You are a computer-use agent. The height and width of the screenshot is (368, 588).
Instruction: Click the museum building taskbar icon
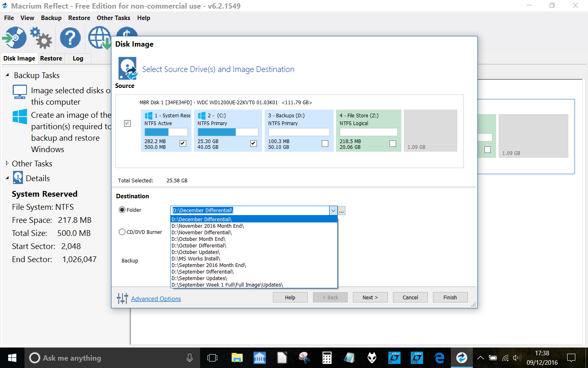click(x=259, y=358)
